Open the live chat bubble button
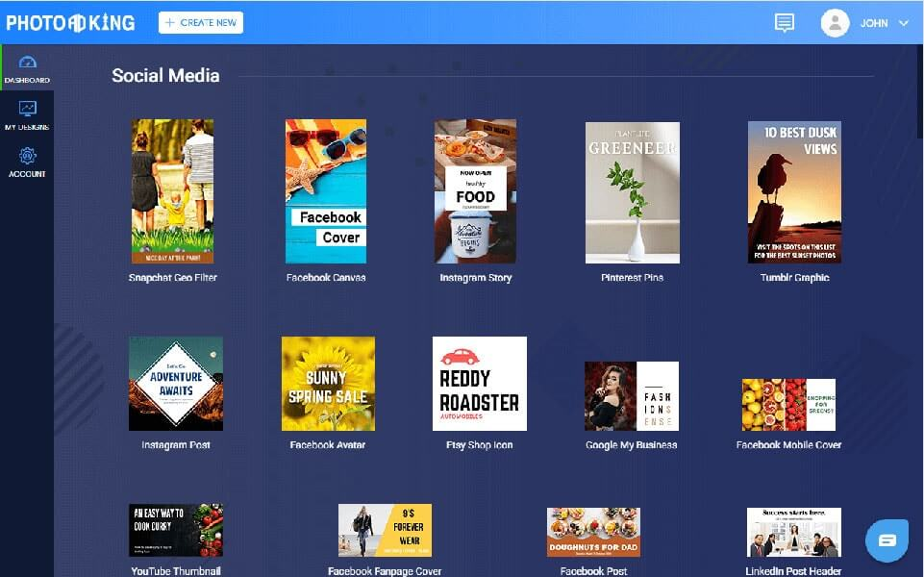 (887, 539)
